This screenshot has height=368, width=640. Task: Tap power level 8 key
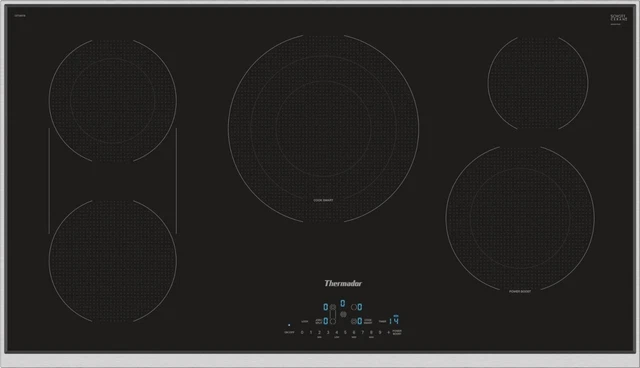(x=371, y=332)
